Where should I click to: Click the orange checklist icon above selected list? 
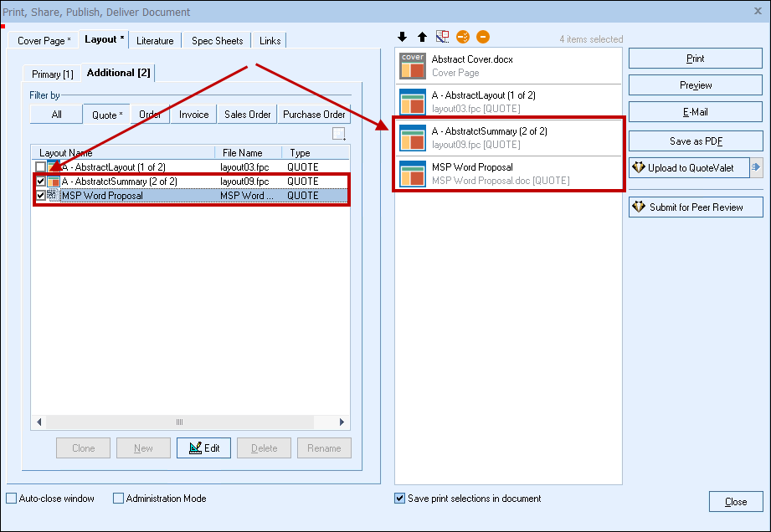click(463, 38)
